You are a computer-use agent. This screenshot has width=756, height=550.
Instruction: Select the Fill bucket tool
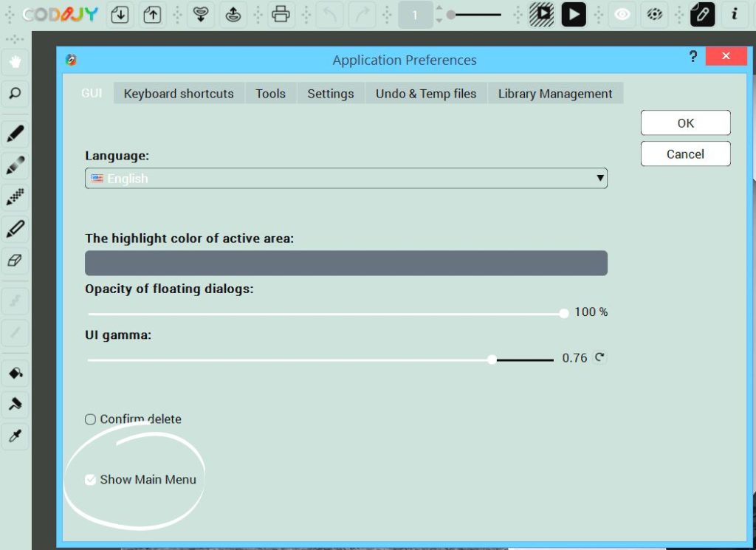15,373
